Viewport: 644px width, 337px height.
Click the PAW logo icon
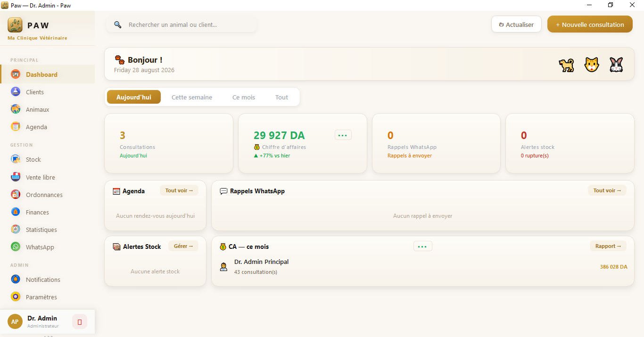click(15, 25)
